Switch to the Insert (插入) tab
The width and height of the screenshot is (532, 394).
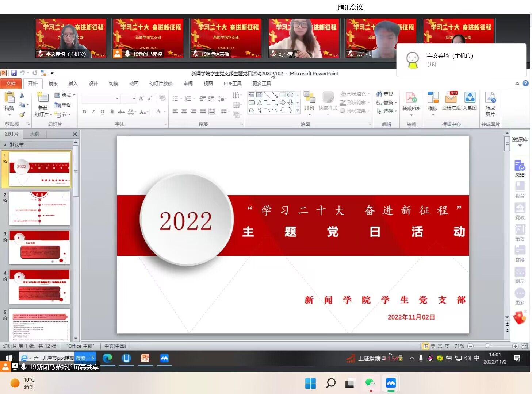coord(73,84)
